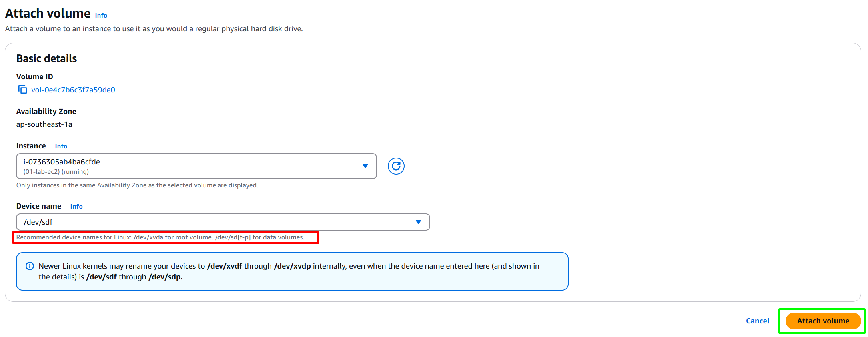Click the Newer Linux kernels rename notice text
Image resolution: width=868 pixels, height=337 pixels.
click(x=289, y=271)
